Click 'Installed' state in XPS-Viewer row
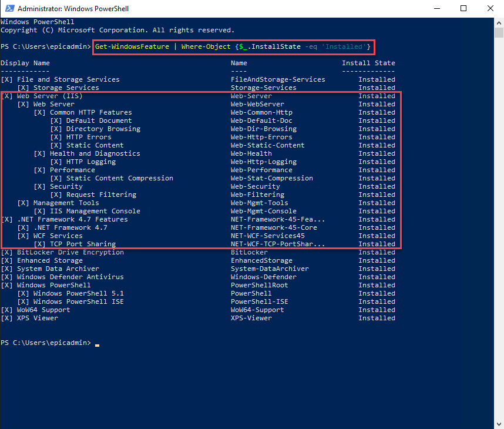504x429 pixels. (x=377, y=318)
